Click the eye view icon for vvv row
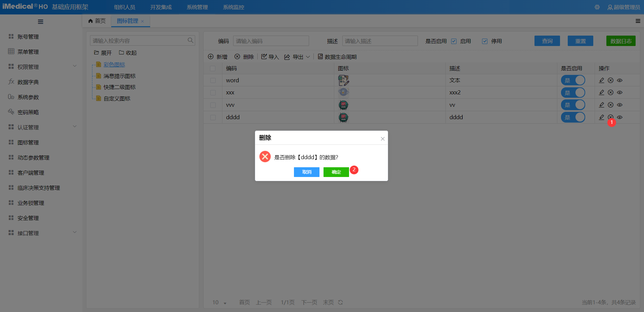Viewport: 644px width, 312px height. pos(619,105)
